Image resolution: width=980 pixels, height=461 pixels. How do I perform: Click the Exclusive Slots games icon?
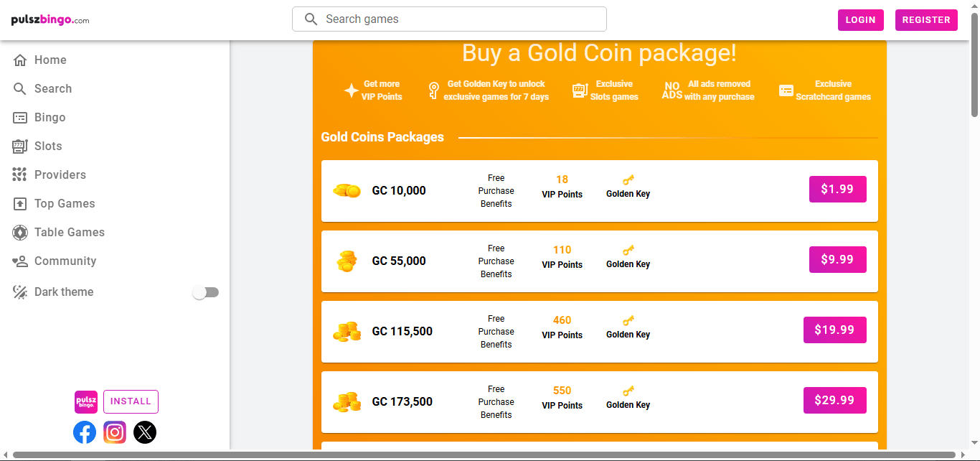pyautogui.click(x=580, y=90)
